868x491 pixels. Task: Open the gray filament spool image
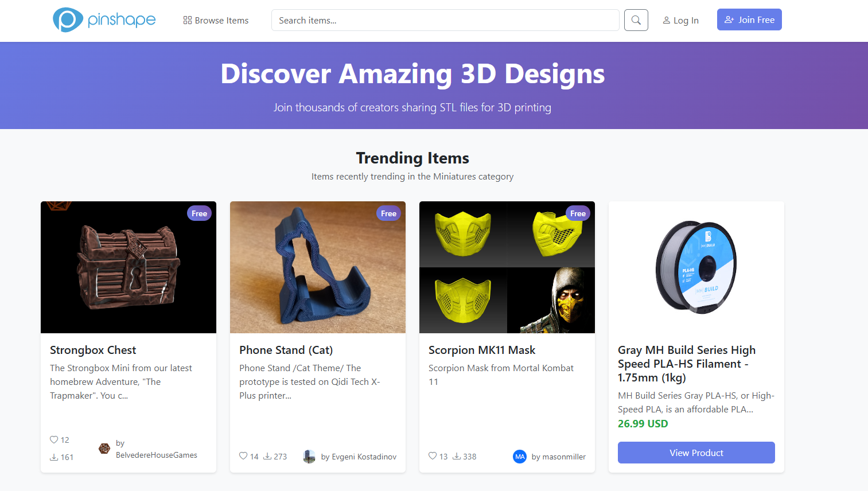tap(696, 267)
